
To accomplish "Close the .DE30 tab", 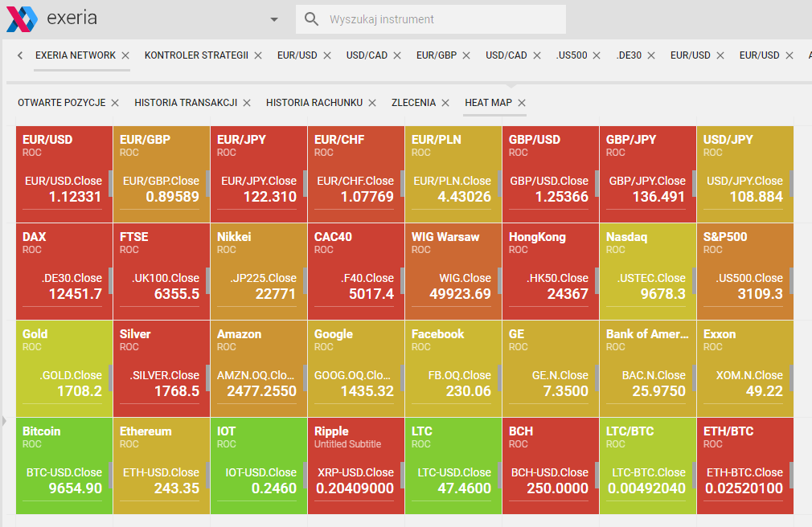I will pyautogui.click(x=651, y=55).
